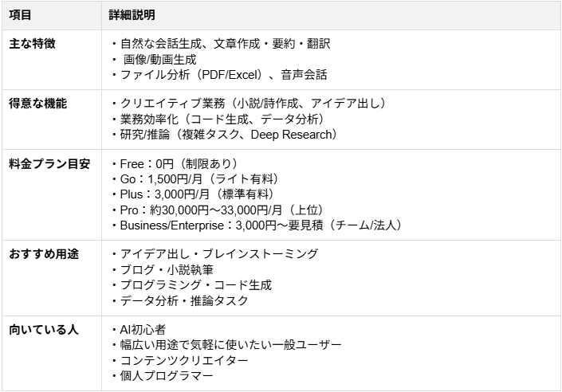Select the 料金プラン目安 row label
Screen dimensions: 562x392
tap(49, 164)
